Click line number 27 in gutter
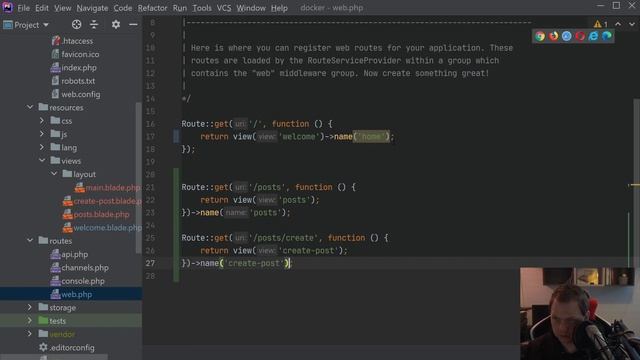This screenshot has width=640, height=360. click(150, 263)
